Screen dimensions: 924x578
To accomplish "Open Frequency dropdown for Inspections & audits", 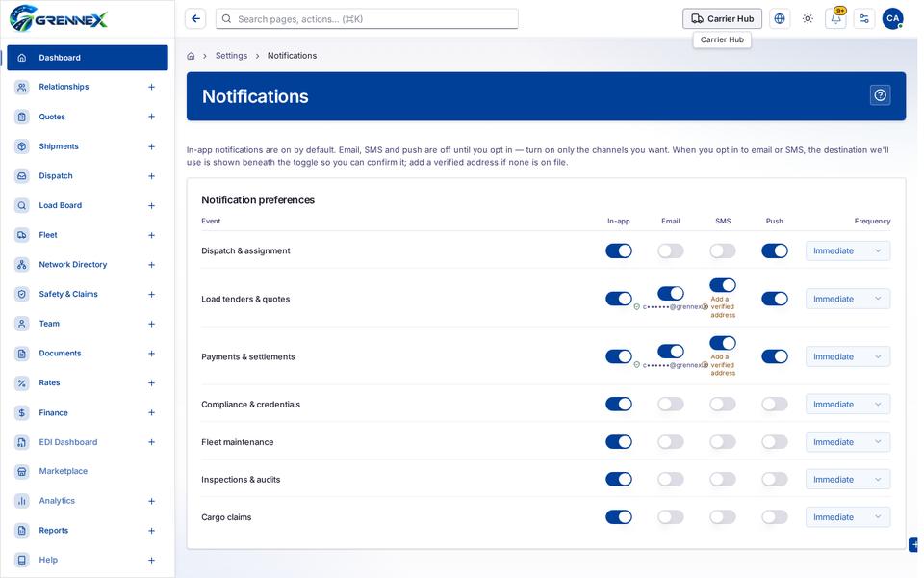I will [x=848, y=480].
